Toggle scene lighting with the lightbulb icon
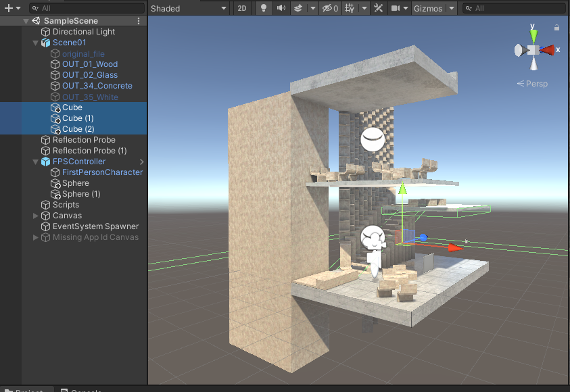Viewport: 570px width, 392px height. (264, 8)
